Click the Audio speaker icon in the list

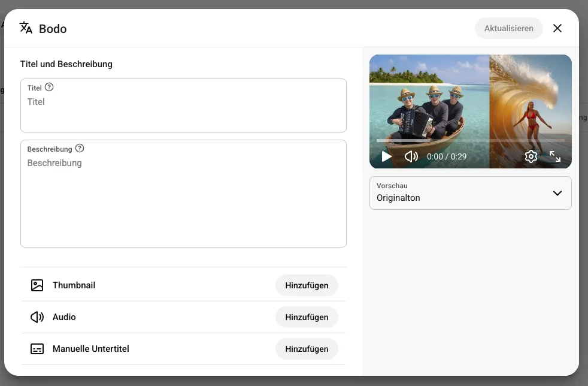pyautogui.click(x=37, y=317)
